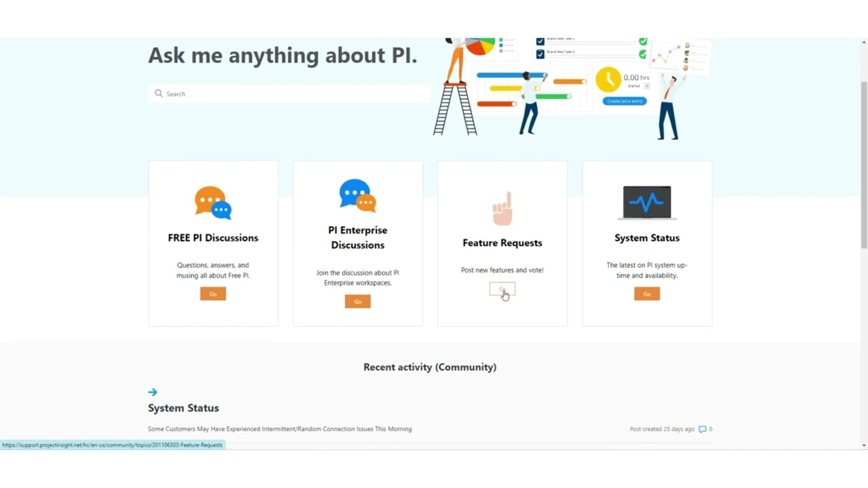Screen dimensions: 868x488
Task: Click 'Ask me anything about PI.' heading
Action: 283,55
